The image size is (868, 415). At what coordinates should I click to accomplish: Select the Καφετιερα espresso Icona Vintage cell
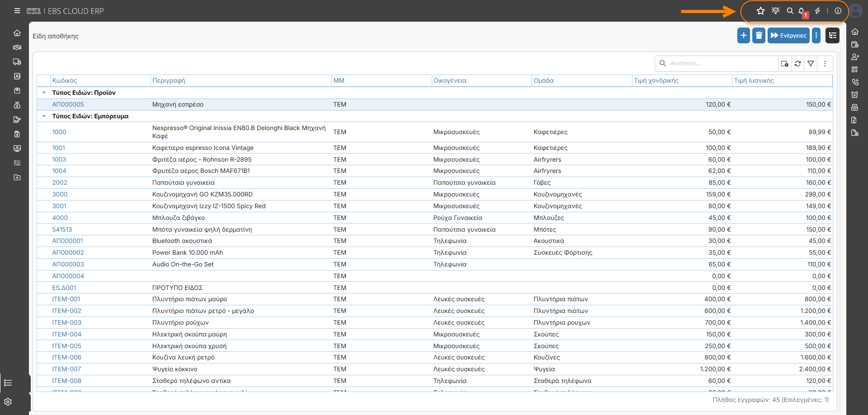pos(241,148)
